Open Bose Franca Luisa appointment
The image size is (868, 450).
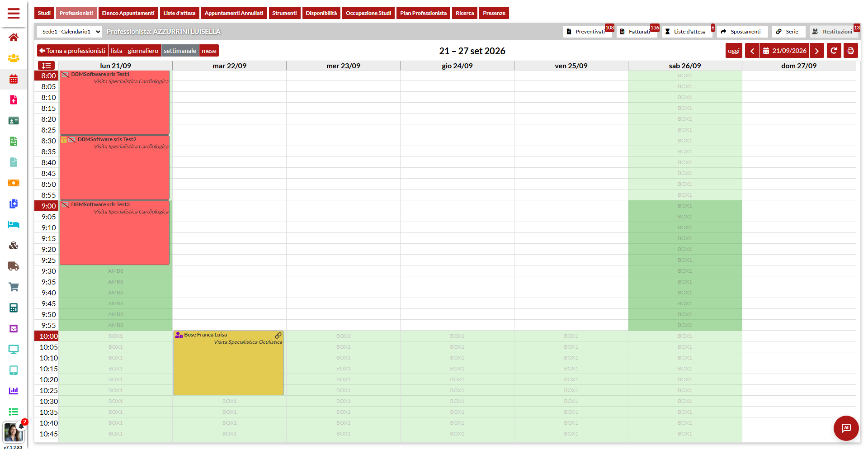pos(228,363)
